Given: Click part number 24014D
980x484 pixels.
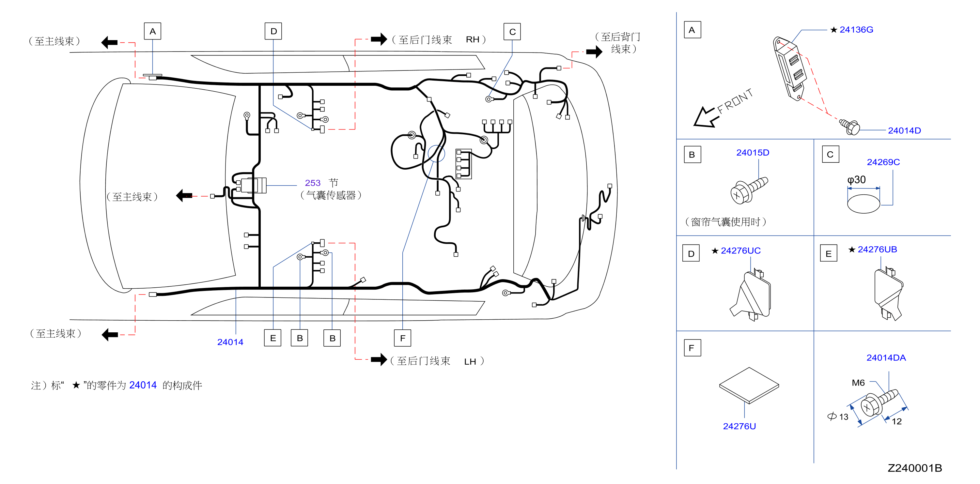Looking at the screenshot, I should (904, 131).
